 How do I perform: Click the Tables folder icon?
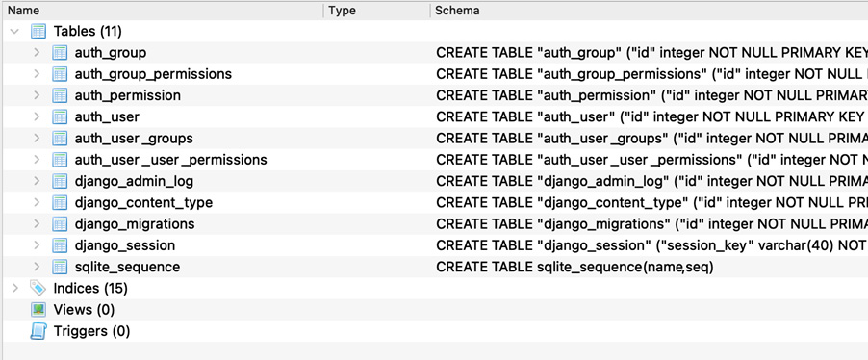38,31
